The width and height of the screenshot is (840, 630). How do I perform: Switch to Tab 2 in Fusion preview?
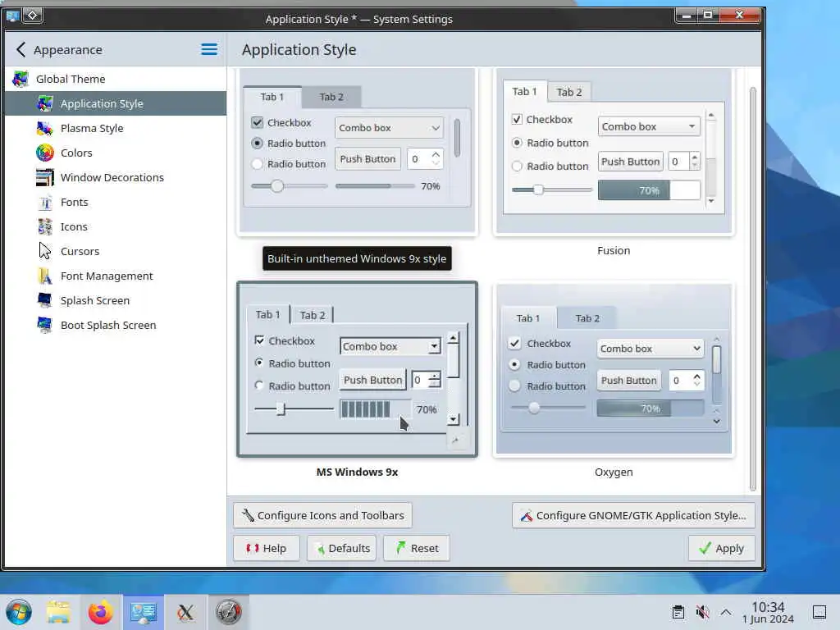tap(569, 92)
